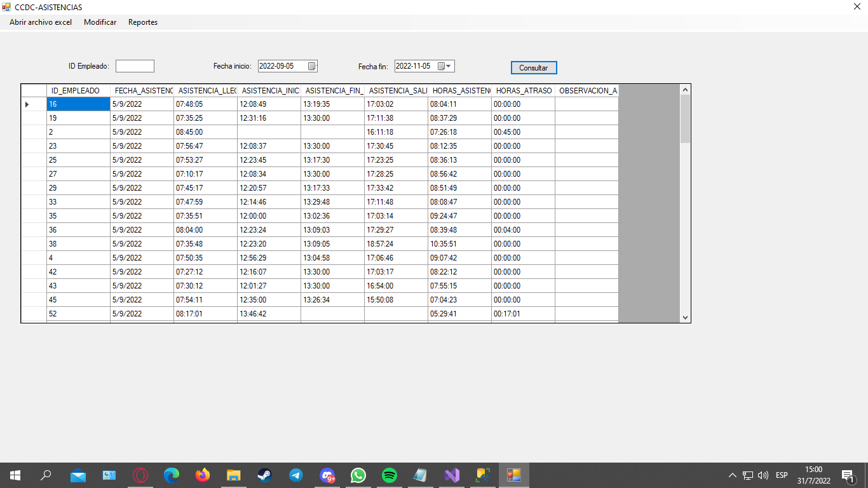Open Firefox from the taskbar
The width and height of the screenshot is (868, 488).
point(203,475)
